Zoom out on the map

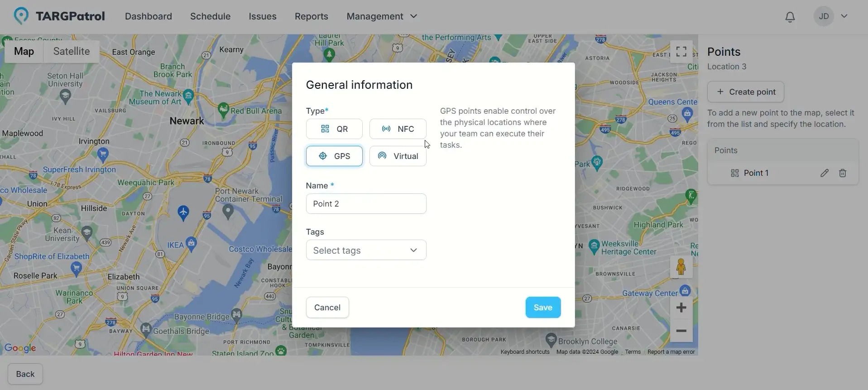pyautogui.click(x=681, y=331)
